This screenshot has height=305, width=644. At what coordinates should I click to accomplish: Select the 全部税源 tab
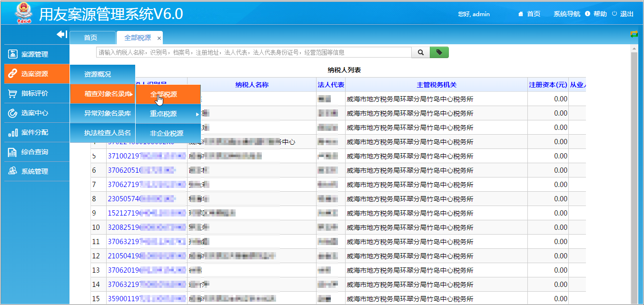point(138,38)
